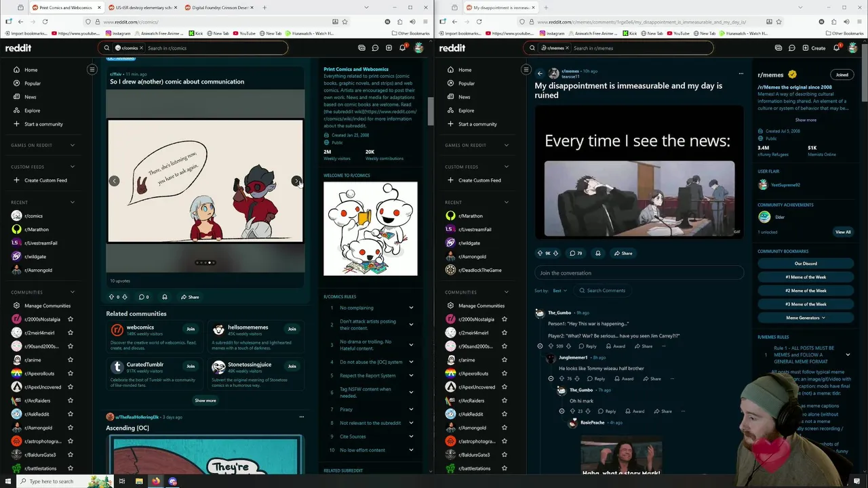Click Join the conversation comment box
Viewport: 868px width, 488px height.
coord(639,273)
